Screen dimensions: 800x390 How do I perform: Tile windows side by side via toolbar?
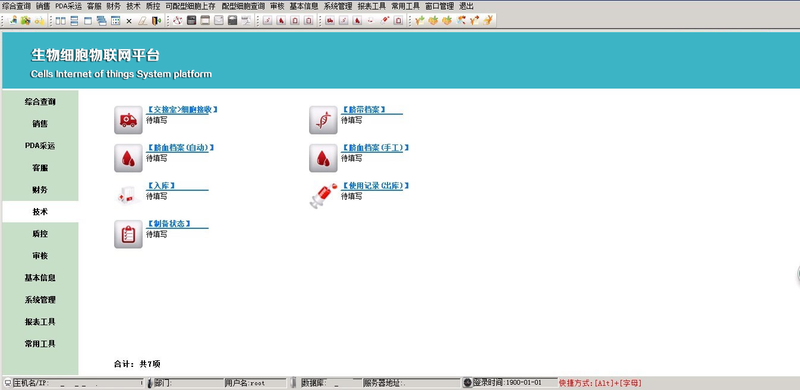[60, 21]
